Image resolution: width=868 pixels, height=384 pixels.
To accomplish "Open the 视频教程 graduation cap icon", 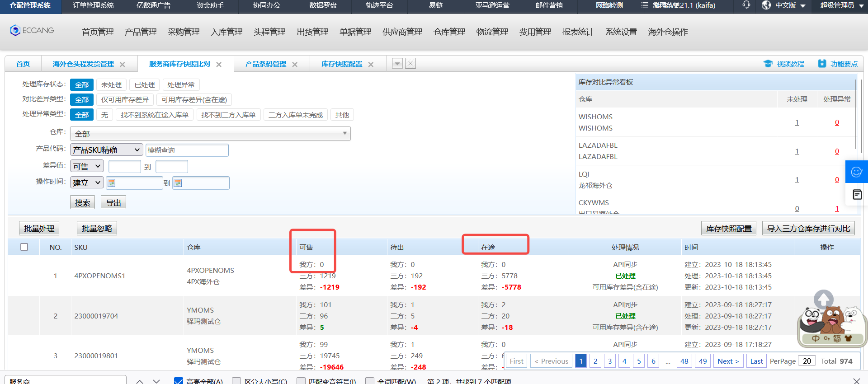I will (x=768, y=64).
